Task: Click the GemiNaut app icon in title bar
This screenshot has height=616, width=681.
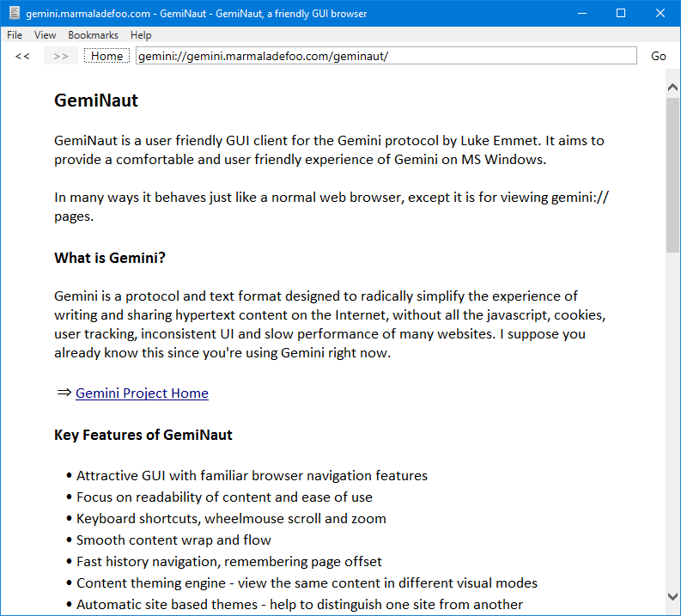Action: click(x=14, y=14)
